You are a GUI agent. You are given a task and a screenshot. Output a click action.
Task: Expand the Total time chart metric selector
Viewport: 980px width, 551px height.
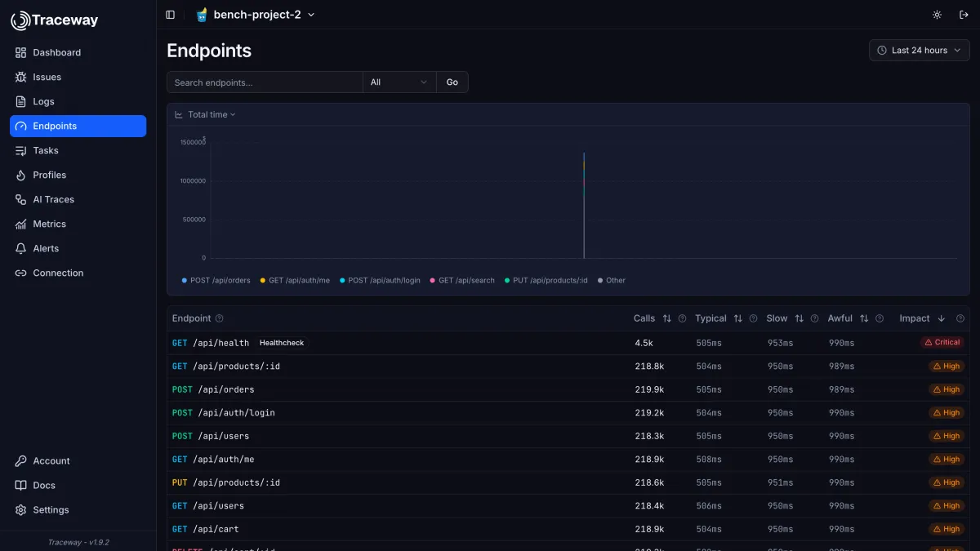tap(206, 114)
